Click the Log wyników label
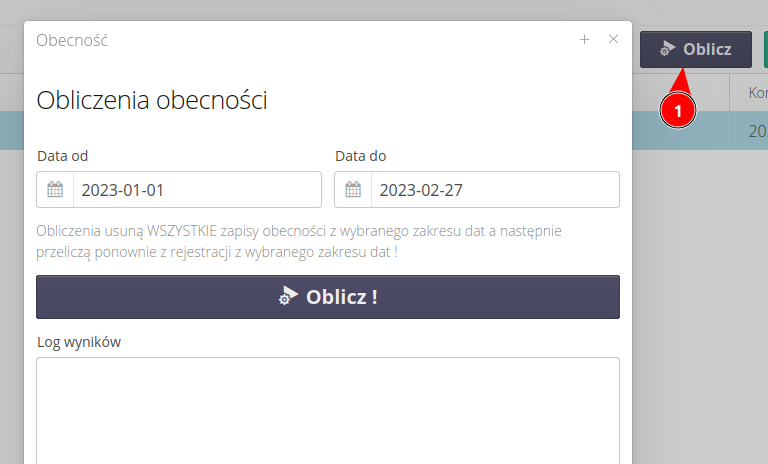768x464 pixels. click(79, 342)
